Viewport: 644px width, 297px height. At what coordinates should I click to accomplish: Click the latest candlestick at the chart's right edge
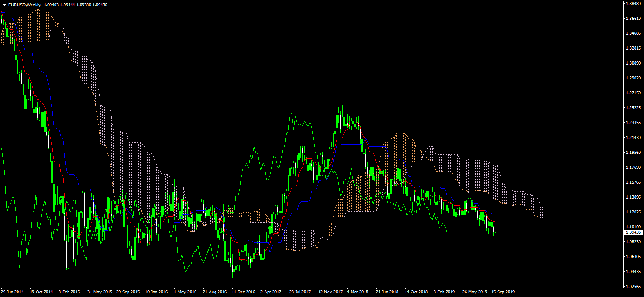tap(494, 230)
